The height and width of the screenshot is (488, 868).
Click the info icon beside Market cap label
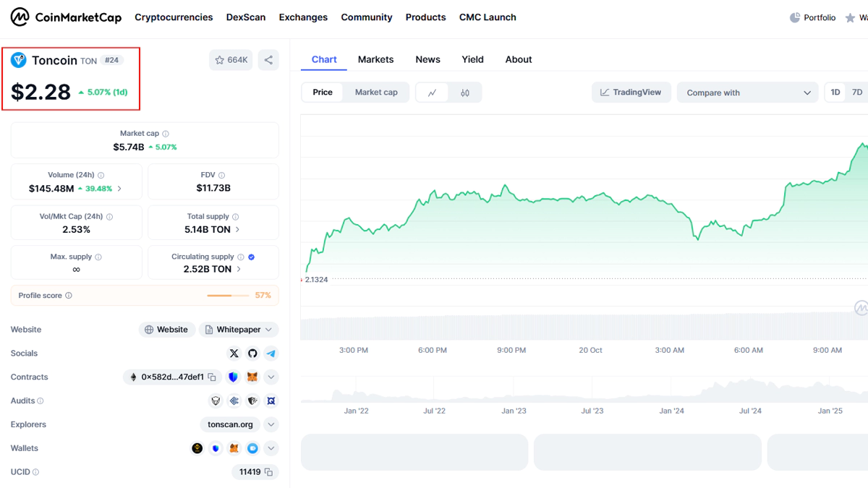pos(166,134)
